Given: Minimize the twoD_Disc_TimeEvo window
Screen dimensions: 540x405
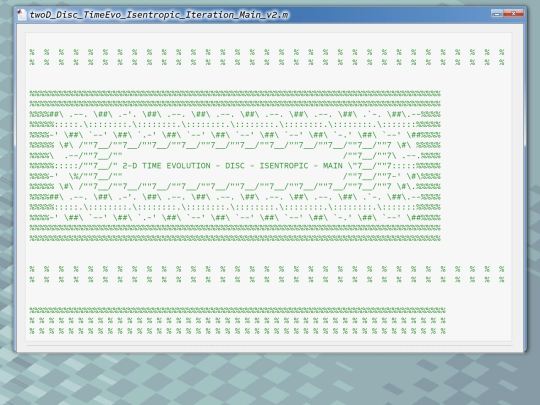Looking at the screenshot, I should coord(496,13).
